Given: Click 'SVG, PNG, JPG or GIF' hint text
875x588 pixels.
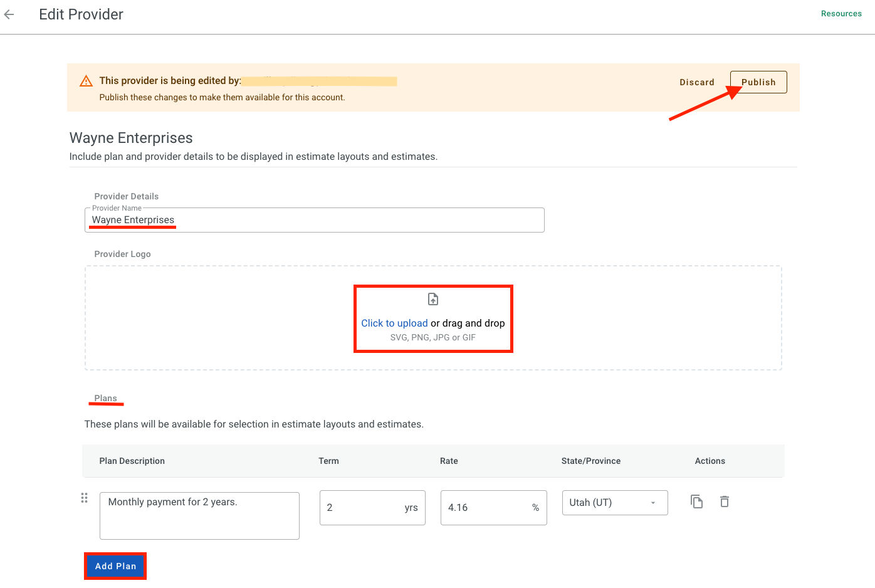Looking at the screenshot, I should [433, 337].
